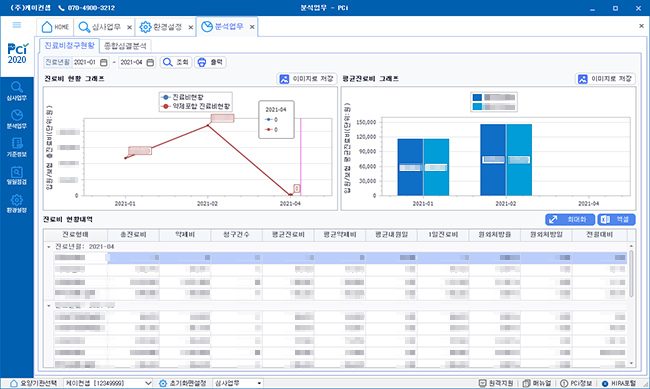The image size is (650, 389).
Task: Open the 심사업무 initial screen dropdown
Action: tap(238, 383)
